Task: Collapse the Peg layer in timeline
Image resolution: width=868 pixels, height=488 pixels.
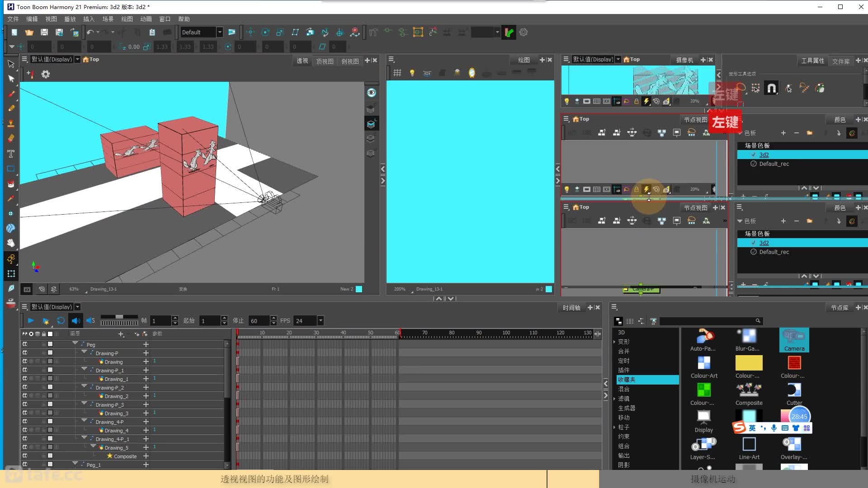Action: (x=75, y=343)
